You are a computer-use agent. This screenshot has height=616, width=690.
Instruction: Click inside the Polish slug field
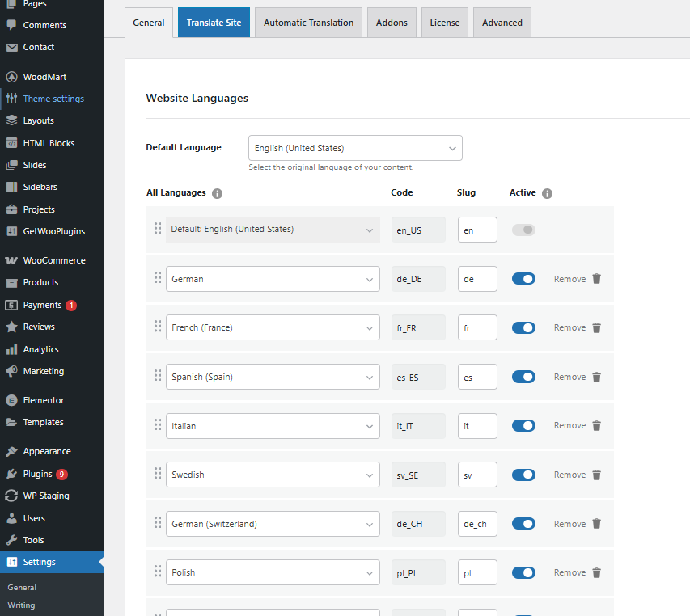click(477, 572)
